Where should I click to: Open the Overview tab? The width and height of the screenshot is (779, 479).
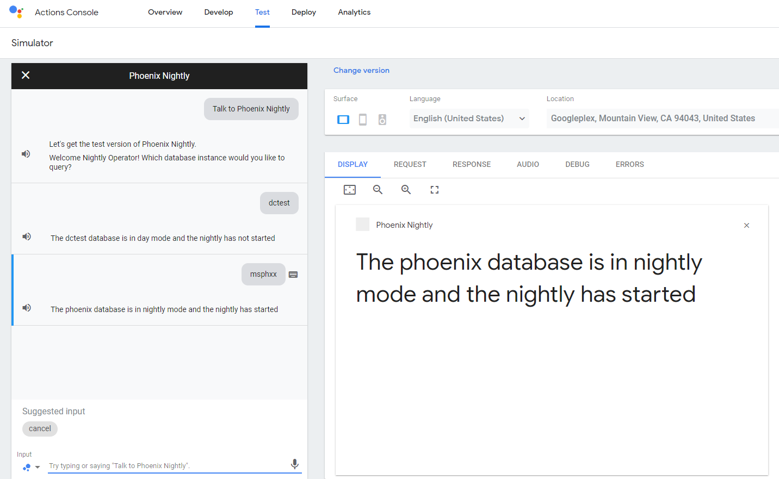tap(165, 12)
